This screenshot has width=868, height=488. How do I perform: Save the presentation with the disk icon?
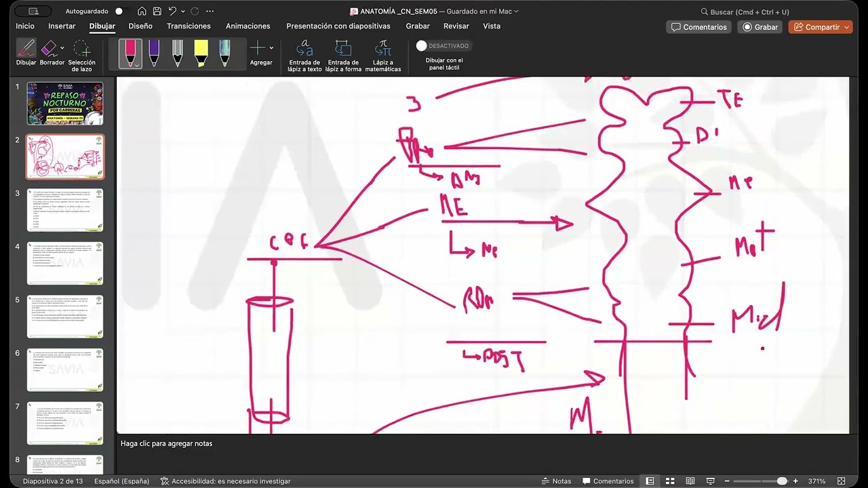[157, 11]
